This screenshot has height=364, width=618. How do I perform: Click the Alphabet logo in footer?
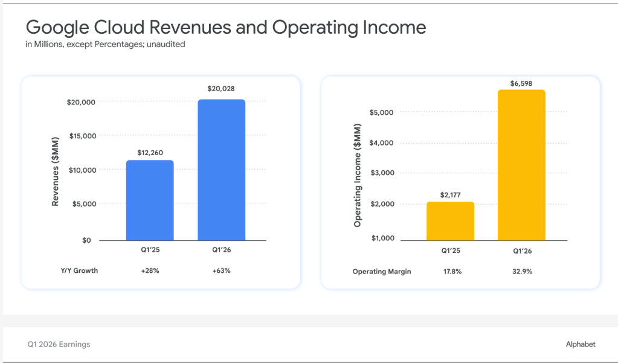[580, 344]
